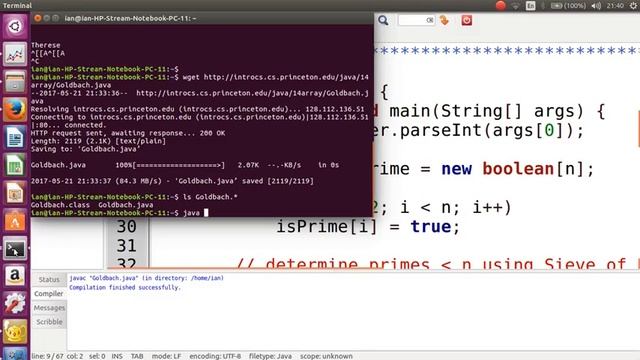Click 'parseInt(args[0]);' in Geany editor
Viewport: 640px width, 360px height.
[492, 131]
